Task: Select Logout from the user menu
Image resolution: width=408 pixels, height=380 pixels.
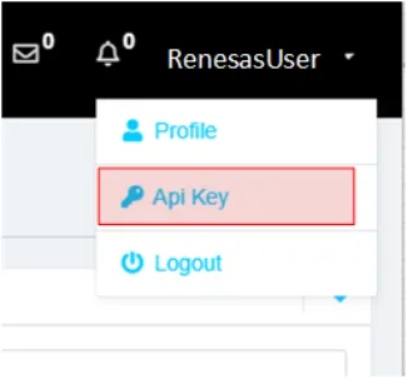Action: pyautogui.click(x=236, y=263)
